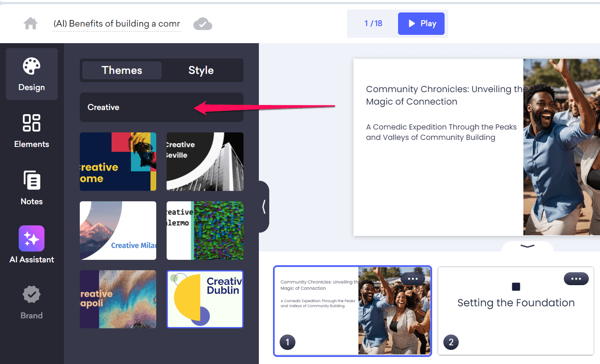Collapse the slide filmstrip using the down chevron

pos(527,246)
